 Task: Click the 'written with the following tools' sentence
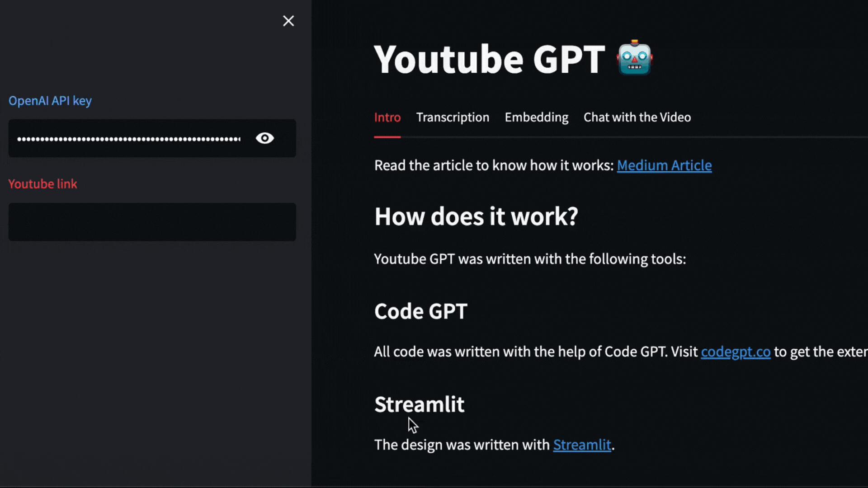pyautogui.click(x=530, y=259)
